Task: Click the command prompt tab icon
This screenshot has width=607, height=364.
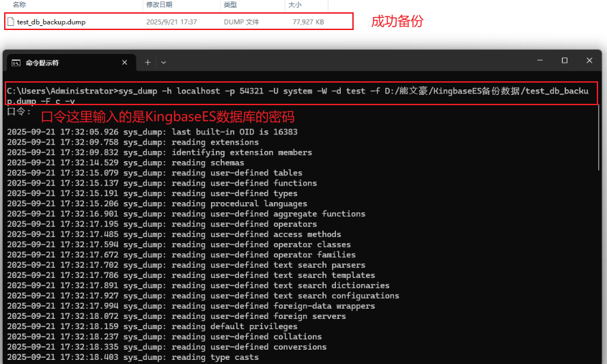Action: (x=16, y=63)
